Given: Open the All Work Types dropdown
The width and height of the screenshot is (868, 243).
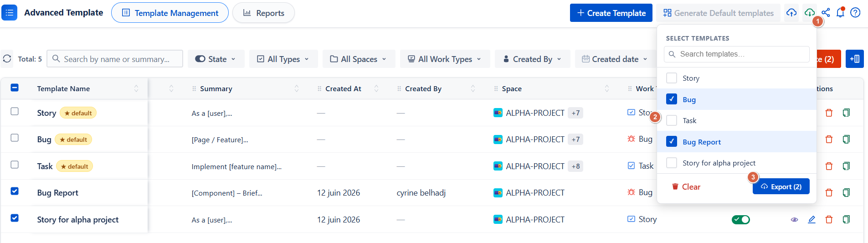Looking at the screenshot, I should [445, 59].
